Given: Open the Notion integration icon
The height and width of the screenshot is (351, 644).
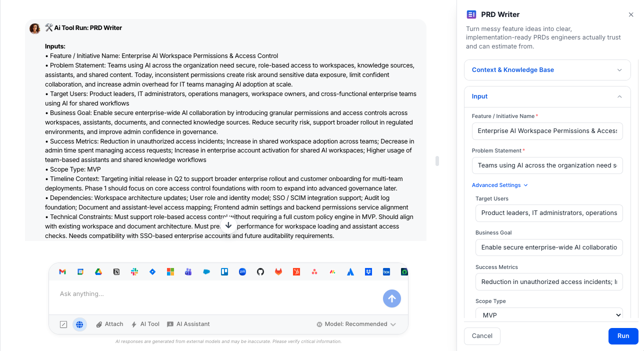Looking at the screenshot, I should tap(116, 272).
